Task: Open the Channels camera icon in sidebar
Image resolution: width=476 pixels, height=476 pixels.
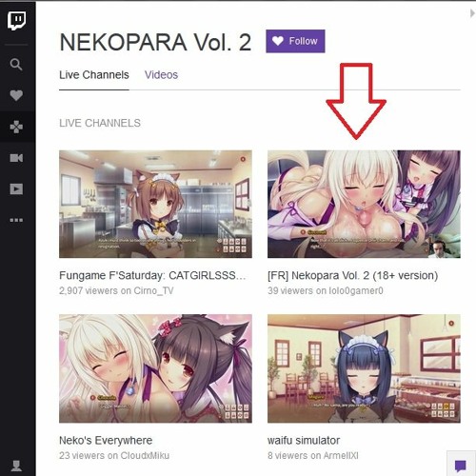Action: pos(16,158)
